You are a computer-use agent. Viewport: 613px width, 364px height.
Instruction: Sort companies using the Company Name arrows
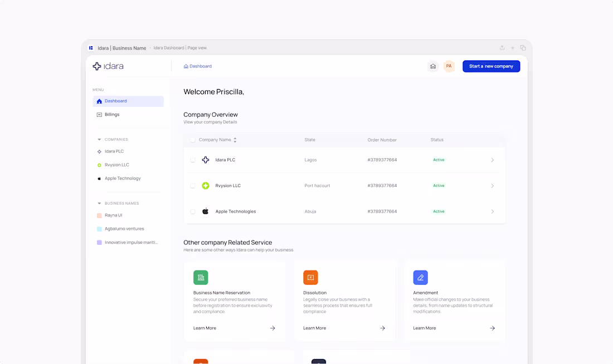coord(236,140)
